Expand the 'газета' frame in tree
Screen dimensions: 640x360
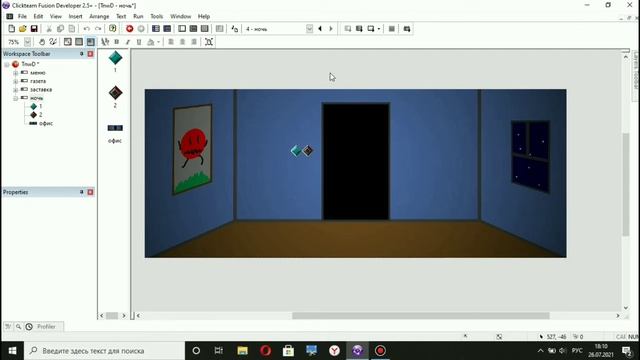(x=16, y=81)
